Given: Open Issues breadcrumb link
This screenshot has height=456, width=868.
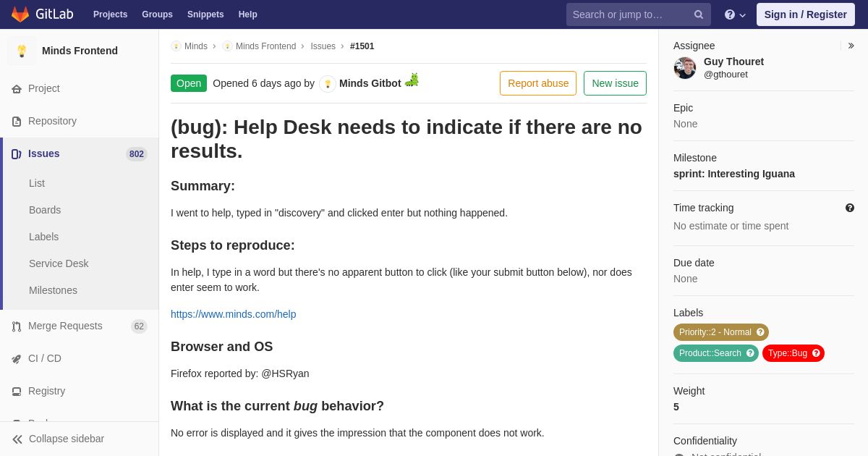Looking at the screenshot, I should tap(323, 46).
